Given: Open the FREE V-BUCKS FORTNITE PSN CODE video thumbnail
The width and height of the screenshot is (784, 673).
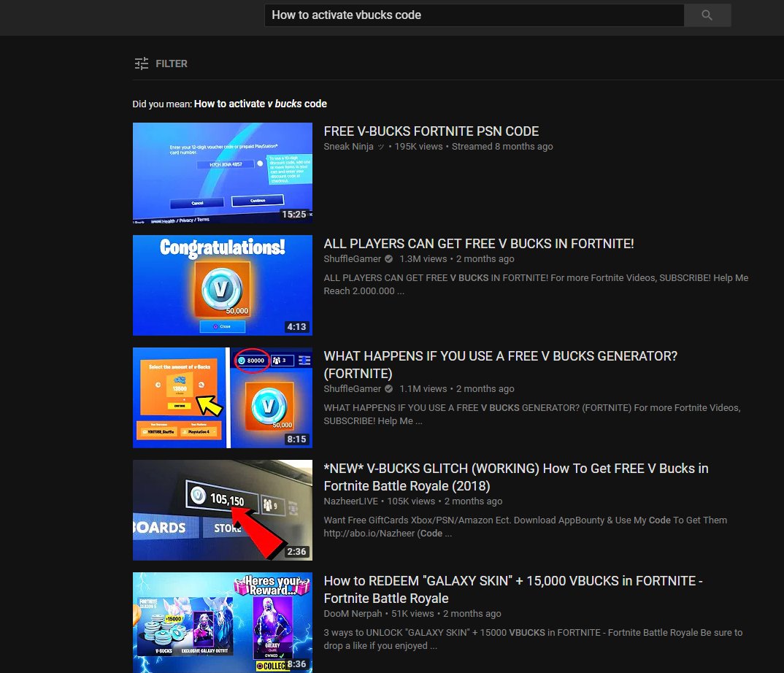Looking at the screenshot, I should pyautogui.click(x=223, y=173).
